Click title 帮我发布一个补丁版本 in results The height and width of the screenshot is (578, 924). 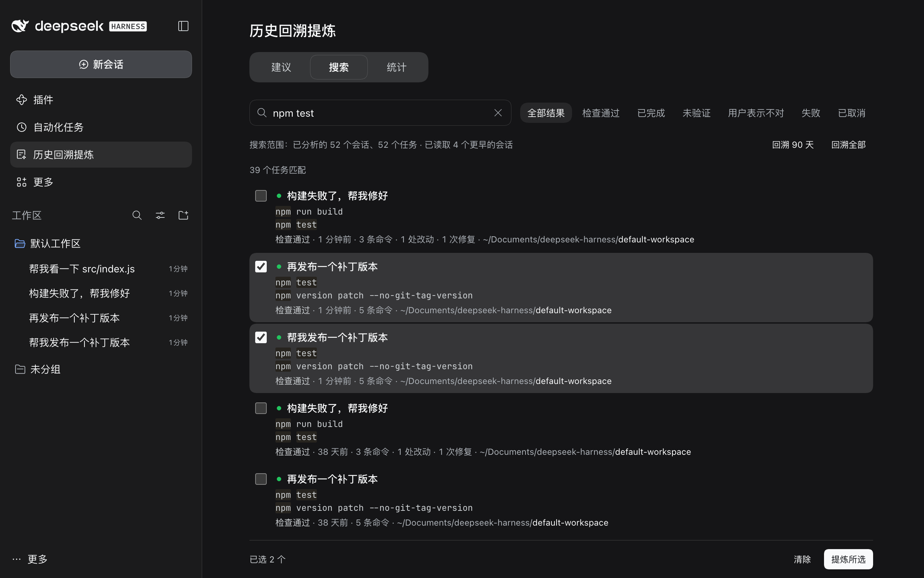click(337, 337)
